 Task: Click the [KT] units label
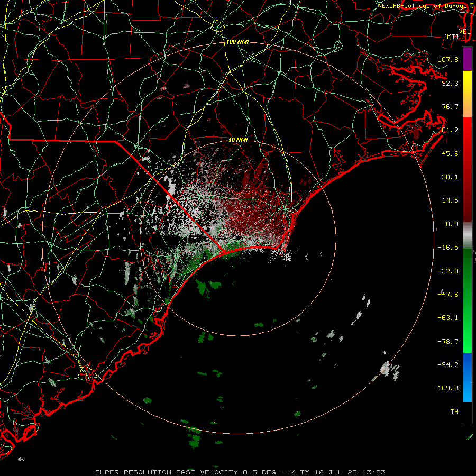pos(452,36)
